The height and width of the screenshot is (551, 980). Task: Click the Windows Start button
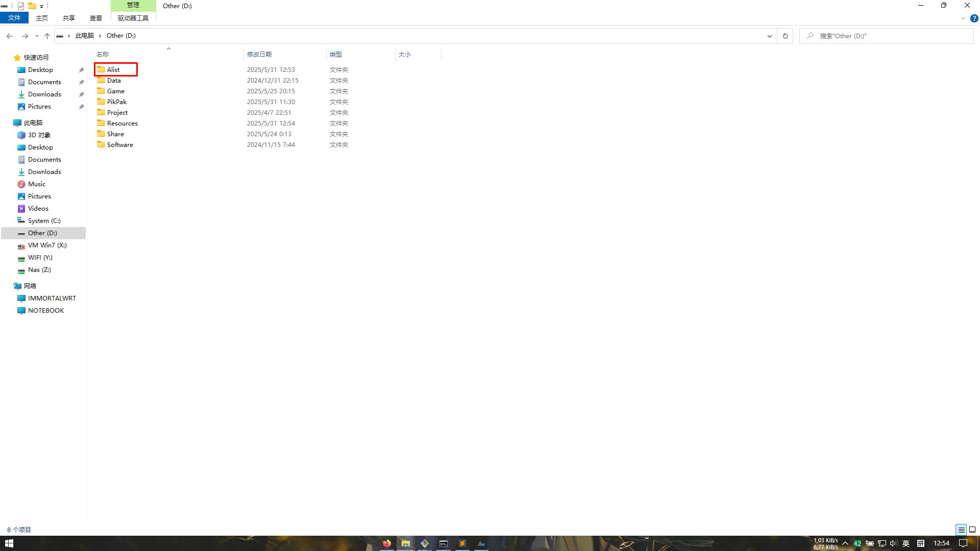click(9, 543)
